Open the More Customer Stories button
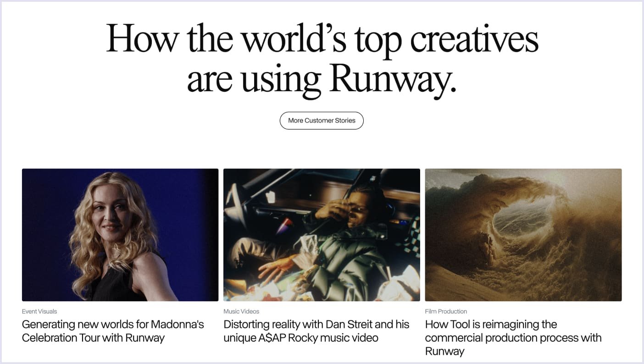644x364 pixels. (322, 121)
